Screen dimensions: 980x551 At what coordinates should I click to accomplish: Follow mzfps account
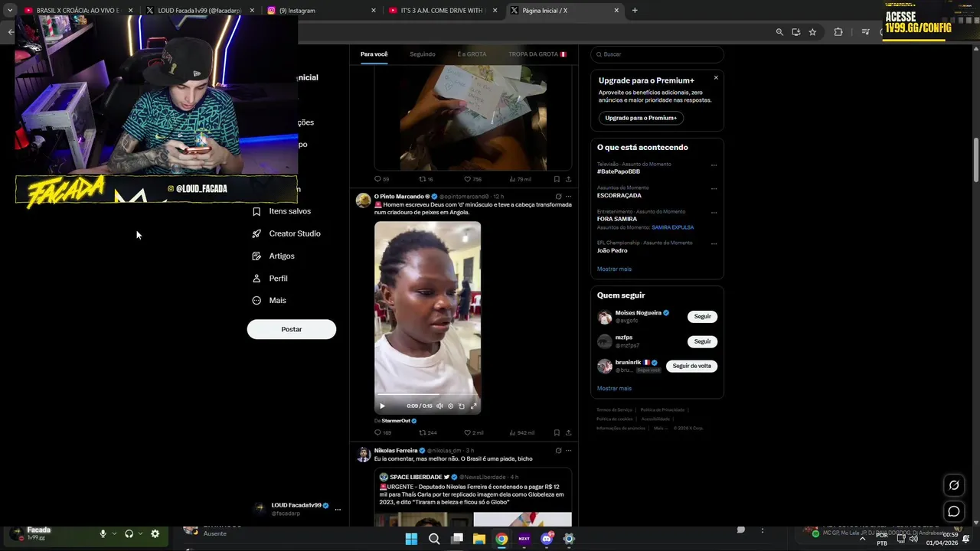coord(702,341)
